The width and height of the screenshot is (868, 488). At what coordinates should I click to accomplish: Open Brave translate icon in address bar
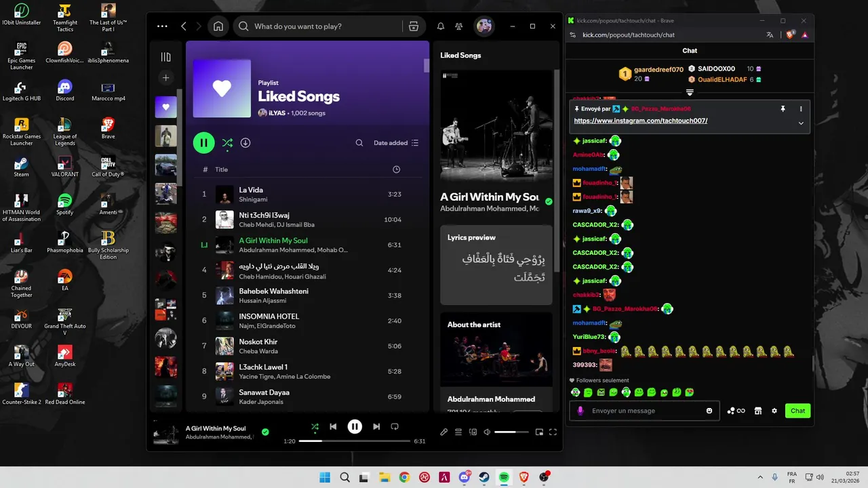770,35
